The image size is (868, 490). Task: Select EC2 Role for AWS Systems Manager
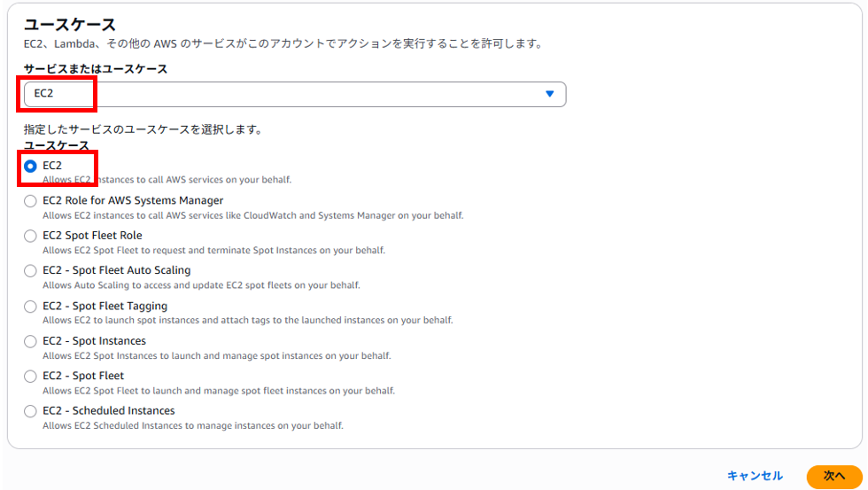pyautogui.click(x=30, y=201)
